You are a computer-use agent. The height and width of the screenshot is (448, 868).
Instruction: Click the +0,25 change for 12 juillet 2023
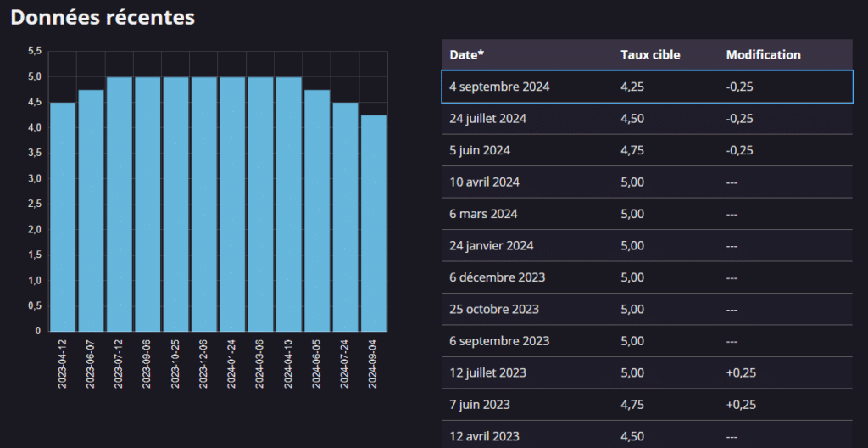741,372
